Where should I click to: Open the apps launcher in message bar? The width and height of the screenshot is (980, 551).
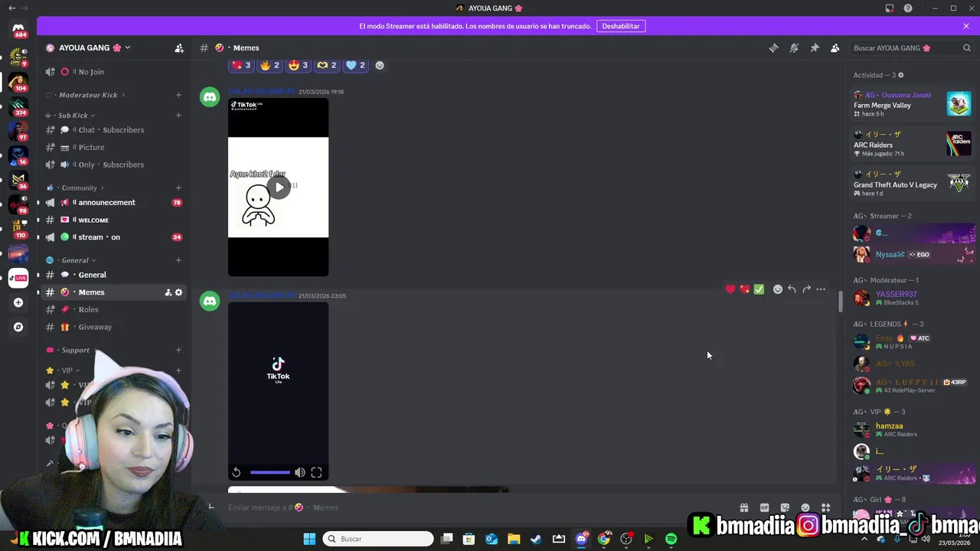pos(825,507)
